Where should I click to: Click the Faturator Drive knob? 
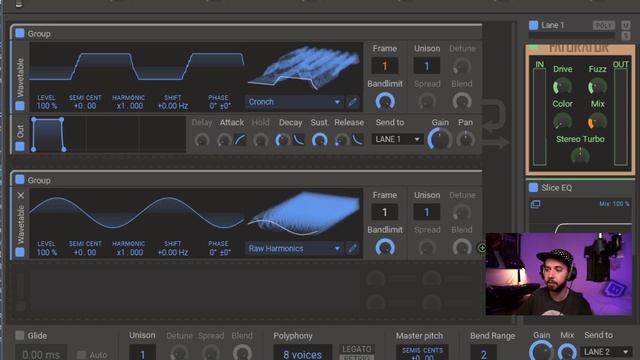pos(562,86)
